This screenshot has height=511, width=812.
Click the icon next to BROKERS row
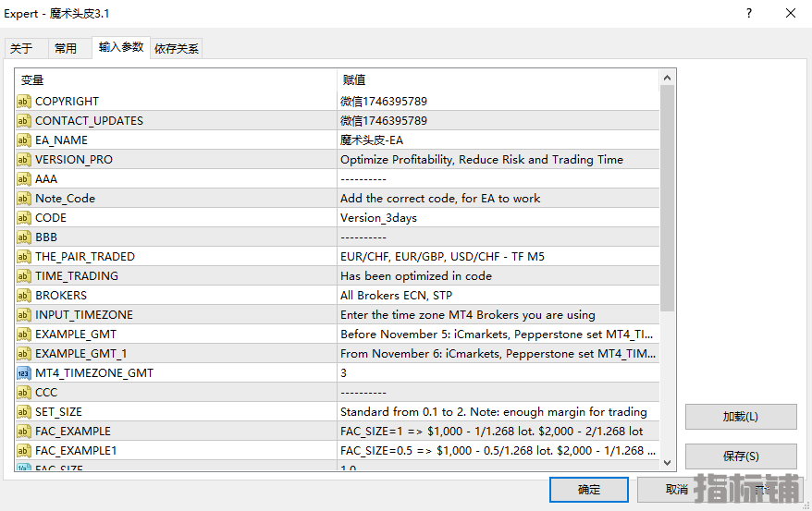(x=24, y=296)
